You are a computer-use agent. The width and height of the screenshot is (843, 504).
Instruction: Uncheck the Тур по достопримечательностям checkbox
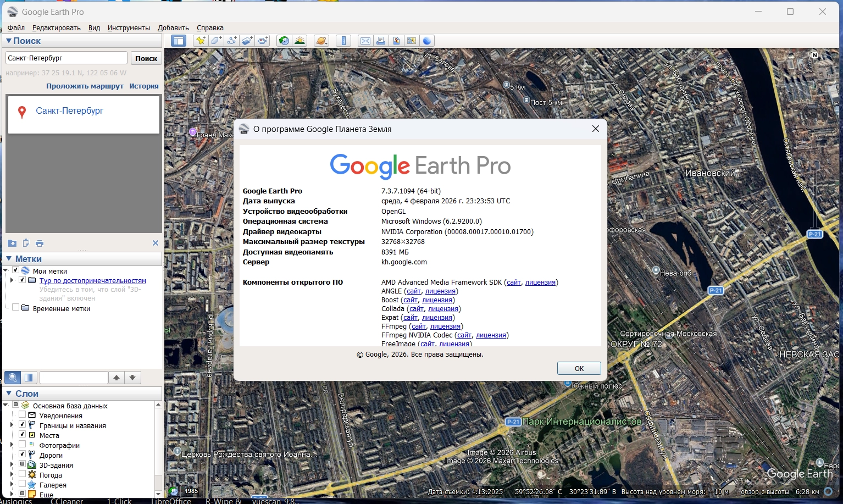tap(22, 280)
